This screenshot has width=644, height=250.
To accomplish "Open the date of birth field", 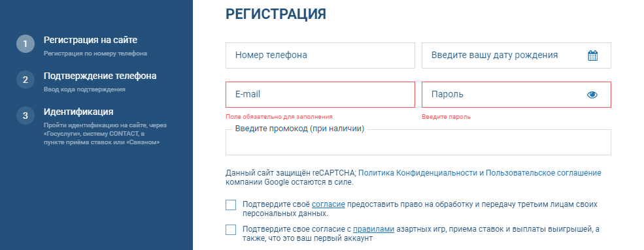I will point(517,55).
